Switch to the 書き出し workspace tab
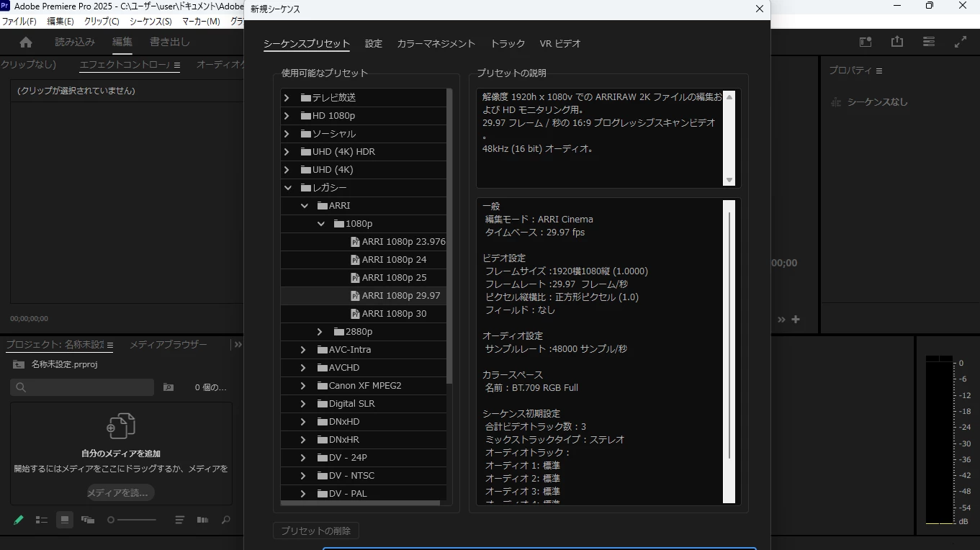Screen dimensions: 980x550 pos(170,42)
